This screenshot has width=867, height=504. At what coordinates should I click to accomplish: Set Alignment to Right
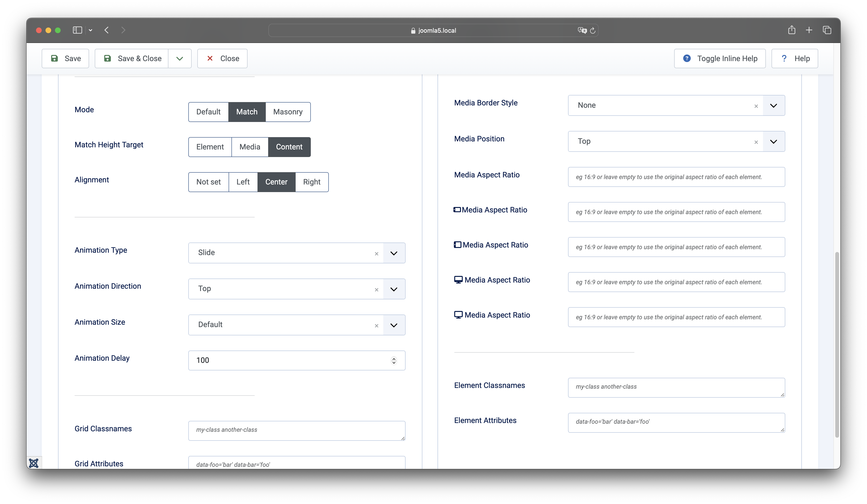[x=312, y=182]
